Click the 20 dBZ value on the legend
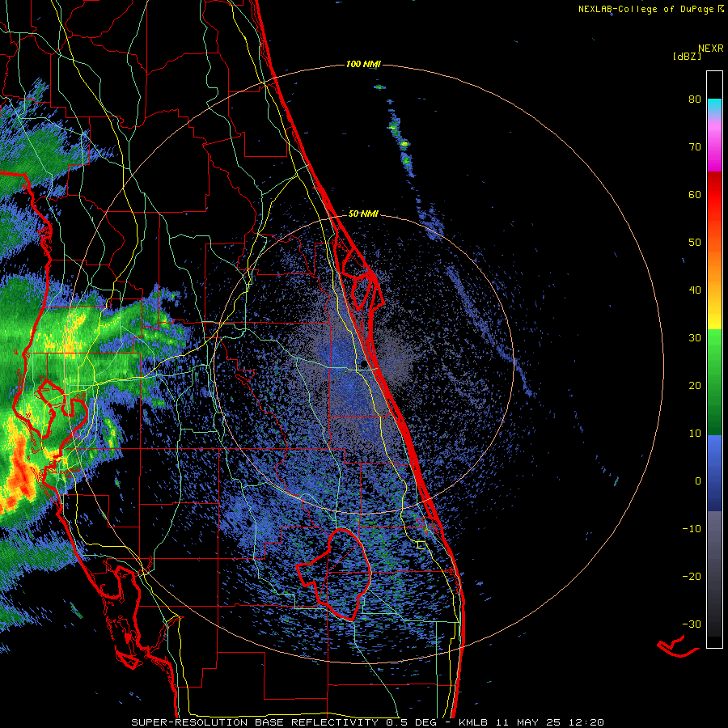 [695, 385]
